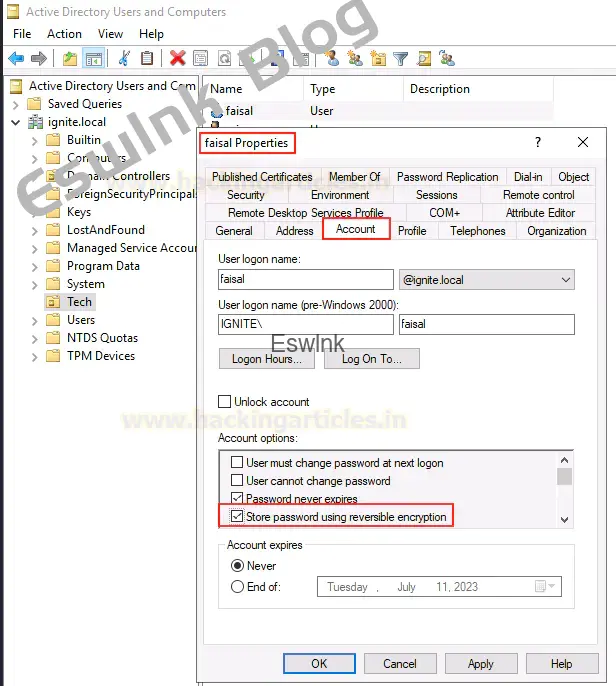The height and width of the screenshot is (686, 616).
Task: Select the Tech organizational unit folder
Action: coord(79,302)
